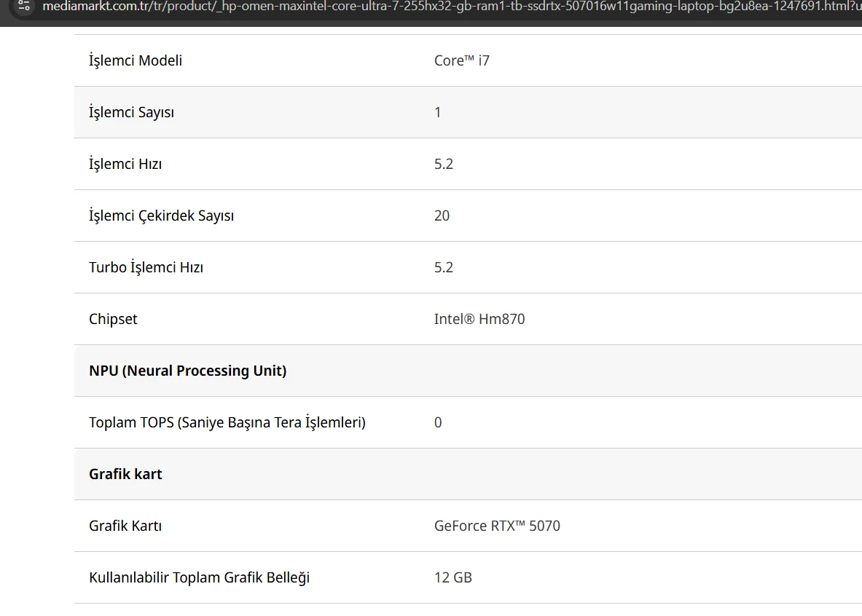Select the 'İşlemci Sayısı' label
The width and height of the screenshot is (862, 616).
click(x=131, y=112)
